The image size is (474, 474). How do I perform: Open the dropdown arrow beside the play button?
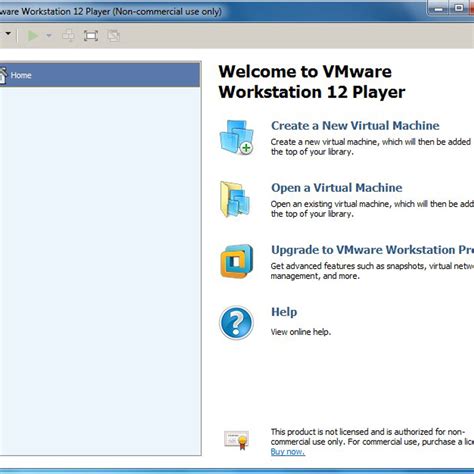pyautogui.click(x=49, y=35)
